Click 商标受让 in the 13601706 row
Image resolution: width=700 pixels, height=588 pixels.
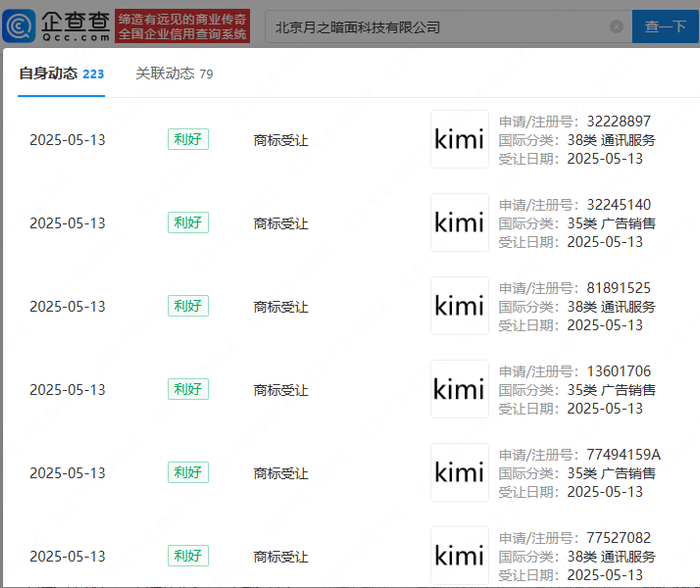[281, 390]
